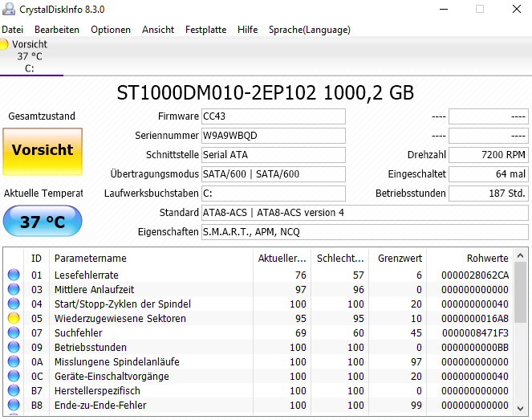Select the Suchfehler parameter name
Image resolution: width=532 pixels, height=420 pixels.
click(79, 333)
